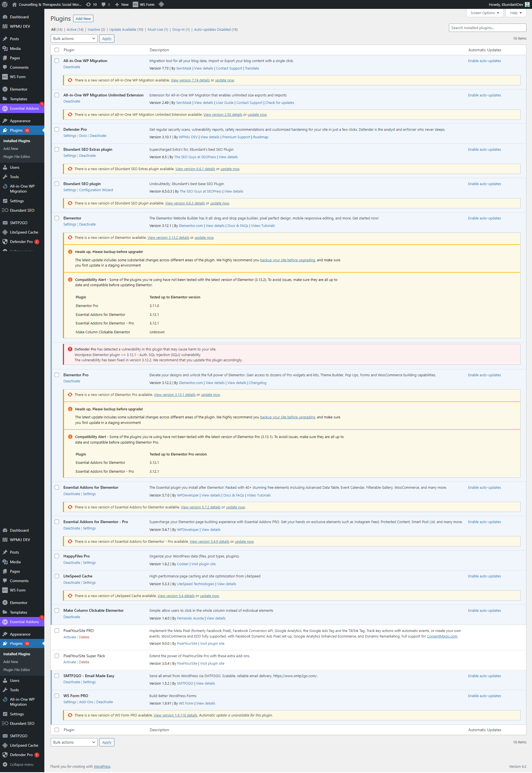Click the top SMTP2GO envelope sidebar icon

[x=5, y=223]
